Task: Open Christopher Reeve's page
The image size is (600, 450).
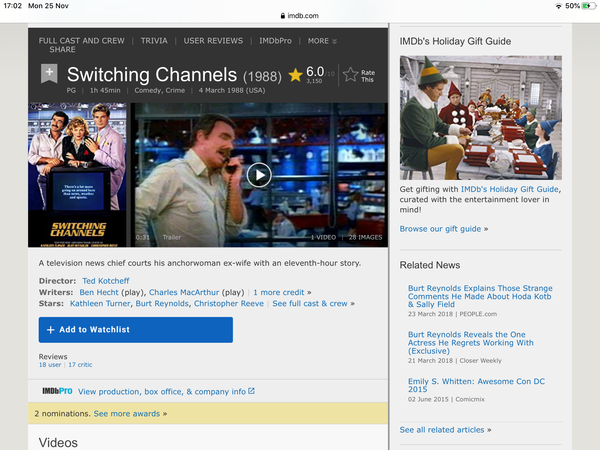Action: click(x=229, y=303)
